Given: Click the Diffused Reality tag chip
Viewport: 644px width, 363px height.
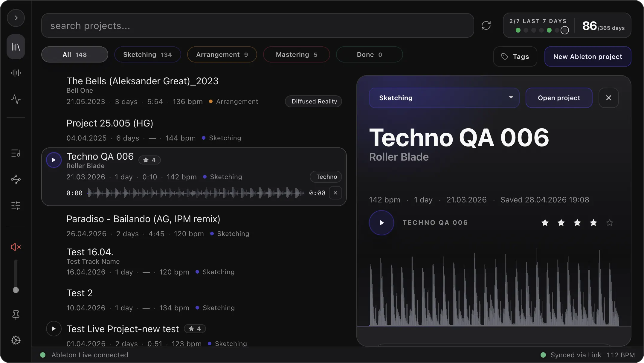Looking at the screenshot, I should [x=313, y=101].
